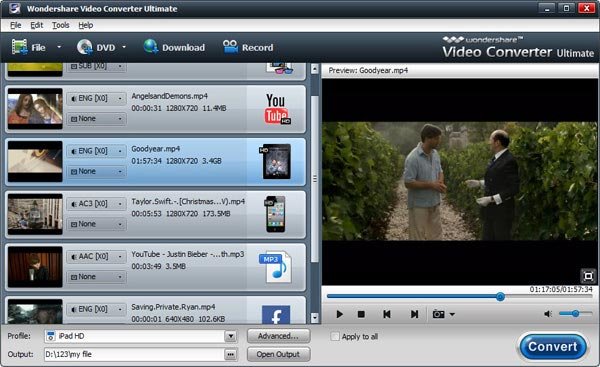
Task: Jump to previous file in preview
Action: click(387, 314)
